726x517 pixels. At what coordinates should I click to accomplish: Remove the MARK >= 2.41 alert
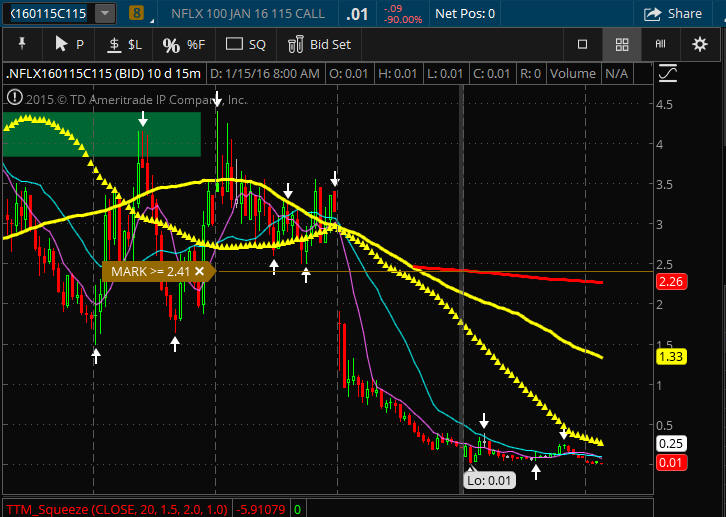(199, 271)
